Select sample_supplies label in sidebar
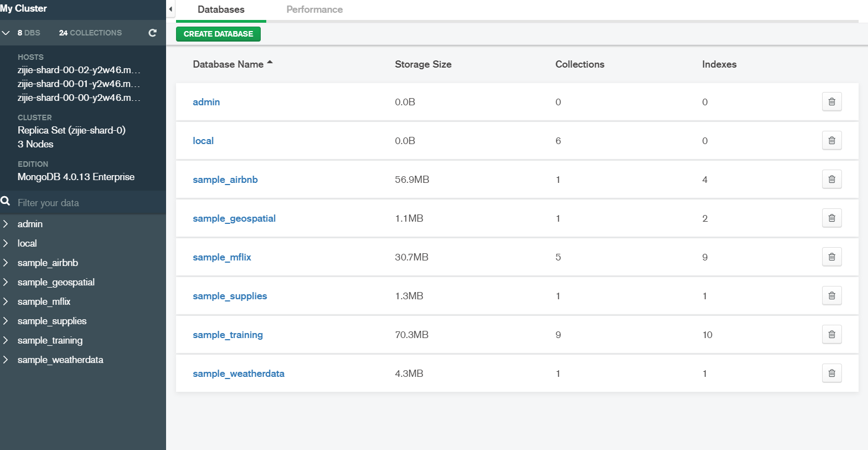This screenshot has height=450, width=868. [x=52, y=321]
